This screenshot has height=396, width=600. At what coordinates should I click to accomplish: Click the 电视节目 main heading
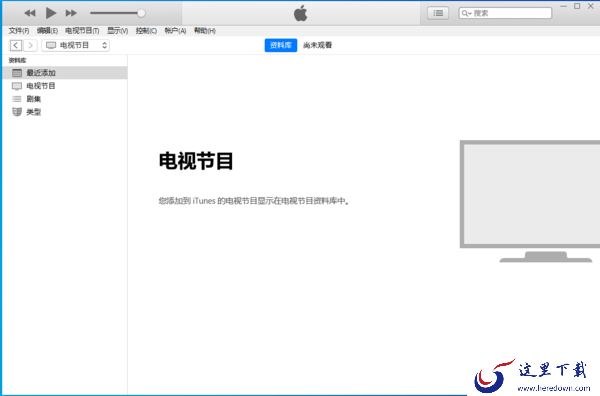coord(196,161)
